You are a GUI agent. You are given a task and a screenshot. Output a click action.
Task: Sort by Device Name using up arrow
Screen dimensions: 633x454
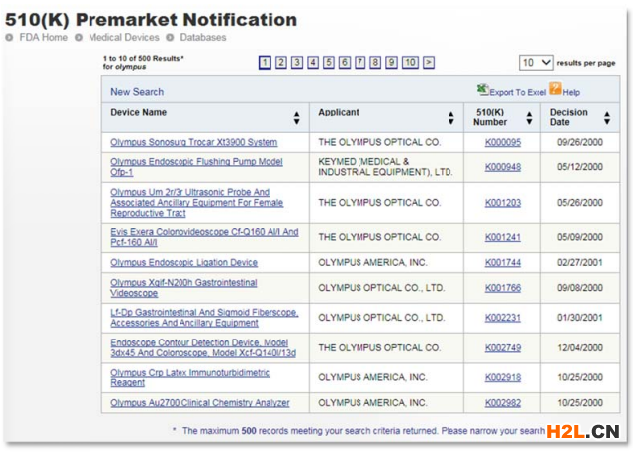pyautogui.click(x=296, y=114)
